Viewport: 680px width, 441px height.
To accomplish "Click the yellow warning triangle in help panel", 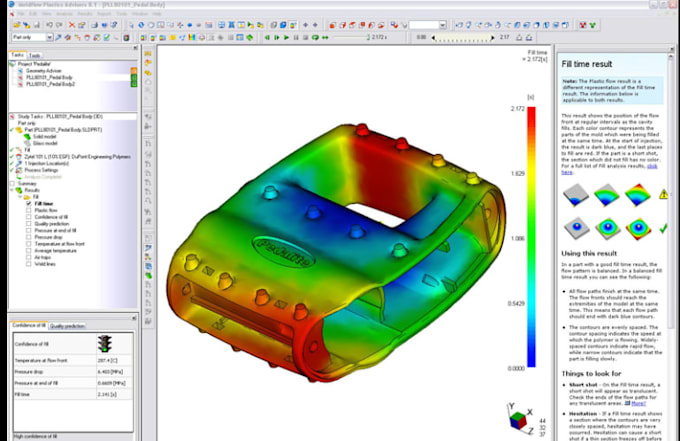I will 664,194.
